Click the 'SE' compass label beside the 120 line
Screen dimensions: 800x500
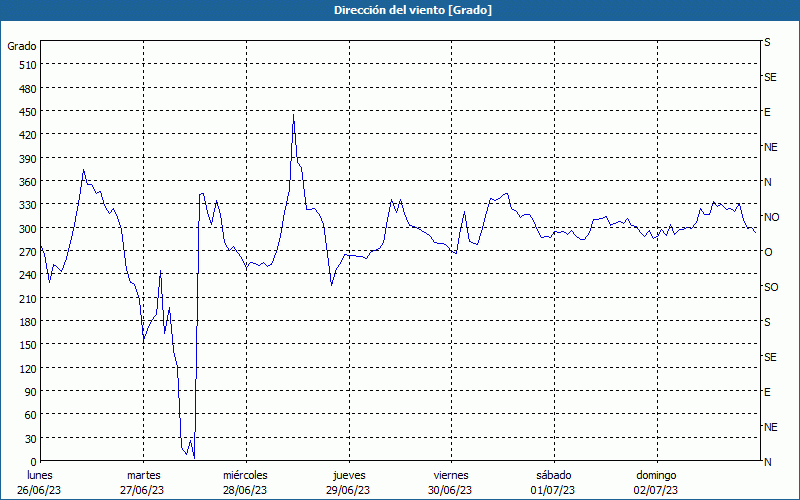[770, 358]
